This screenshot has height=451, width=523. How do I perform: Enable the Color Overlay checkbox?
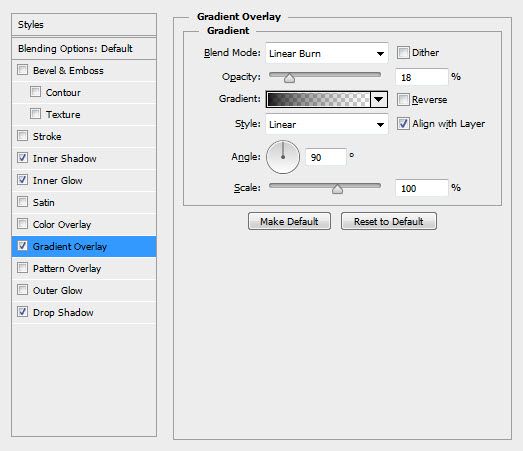(x=22, y=224)
